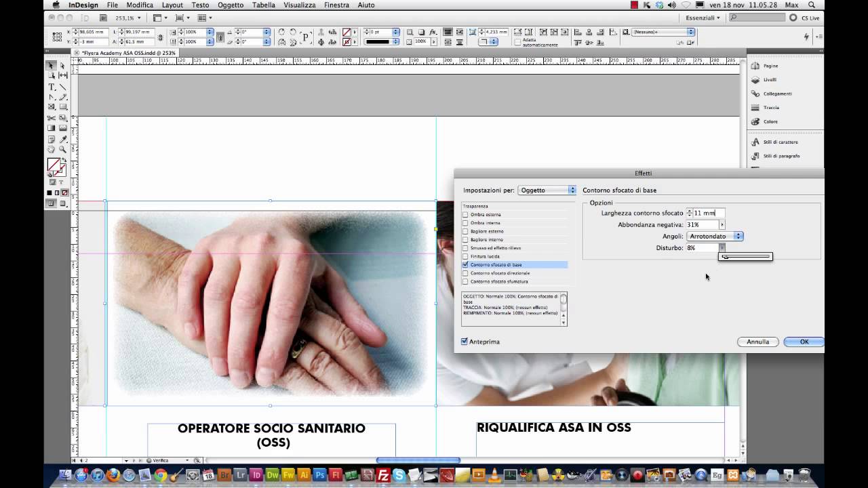Enable Smusso ed effetto rilievo checkbox
868x488 pixels.
pyautogui.click(x=465, y=248)
